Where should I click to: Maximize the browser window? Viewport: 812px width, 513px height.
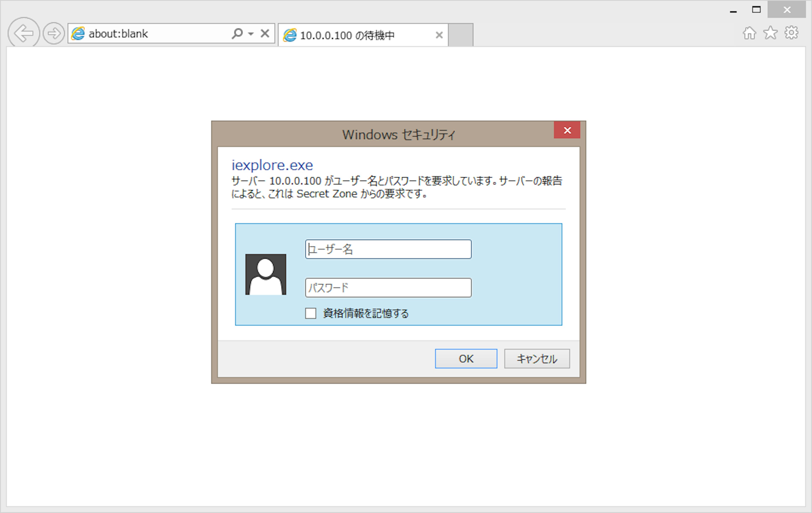click(756, 10)
